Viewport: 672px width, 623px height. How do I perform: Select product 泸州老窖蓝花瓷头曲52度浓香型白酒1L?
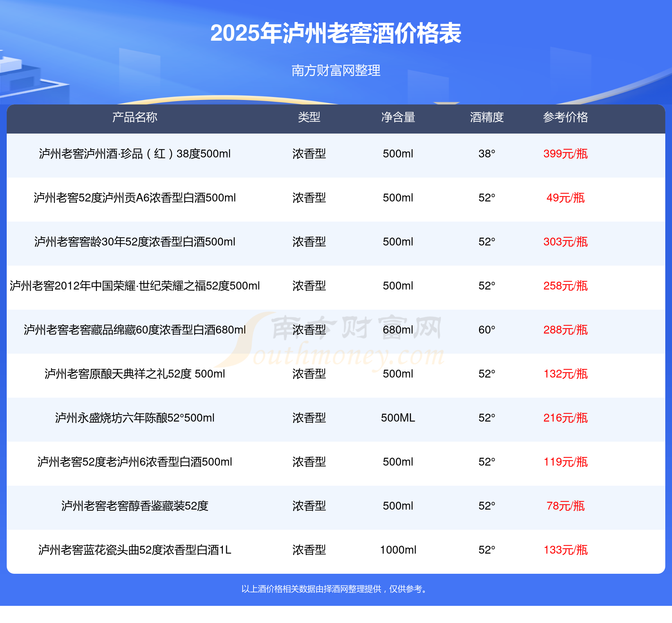coord(135,550)
